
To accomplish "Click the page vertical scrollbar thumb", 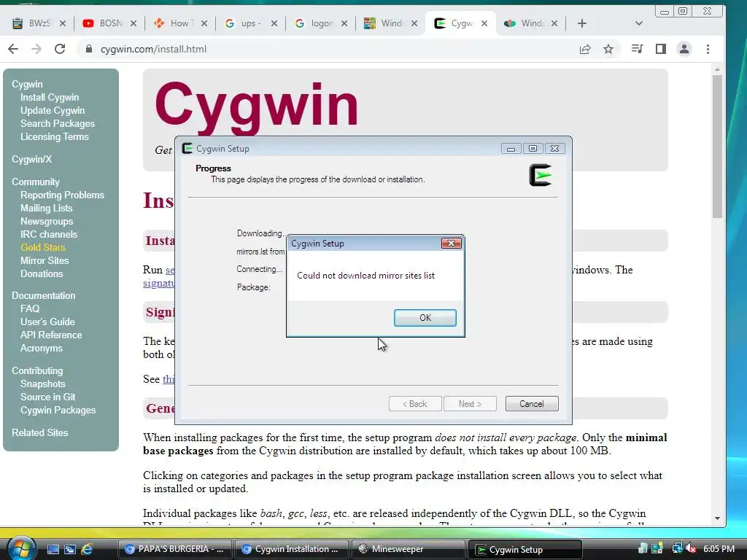I will tap(718, 147).
